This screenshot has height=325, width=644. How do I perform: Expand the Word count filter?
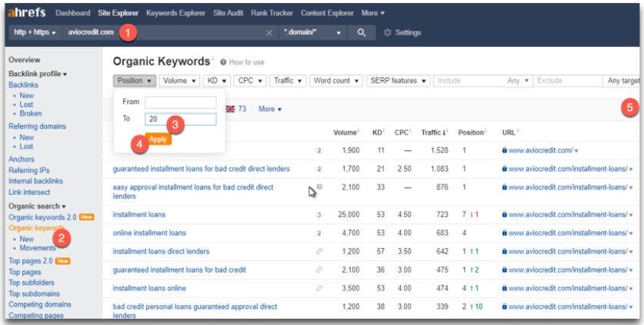[x=335, y=80]
